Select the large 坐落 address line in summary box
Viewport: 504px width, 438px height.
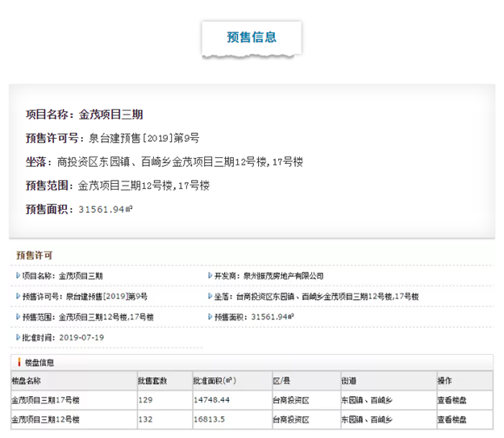tap(165, 162)
